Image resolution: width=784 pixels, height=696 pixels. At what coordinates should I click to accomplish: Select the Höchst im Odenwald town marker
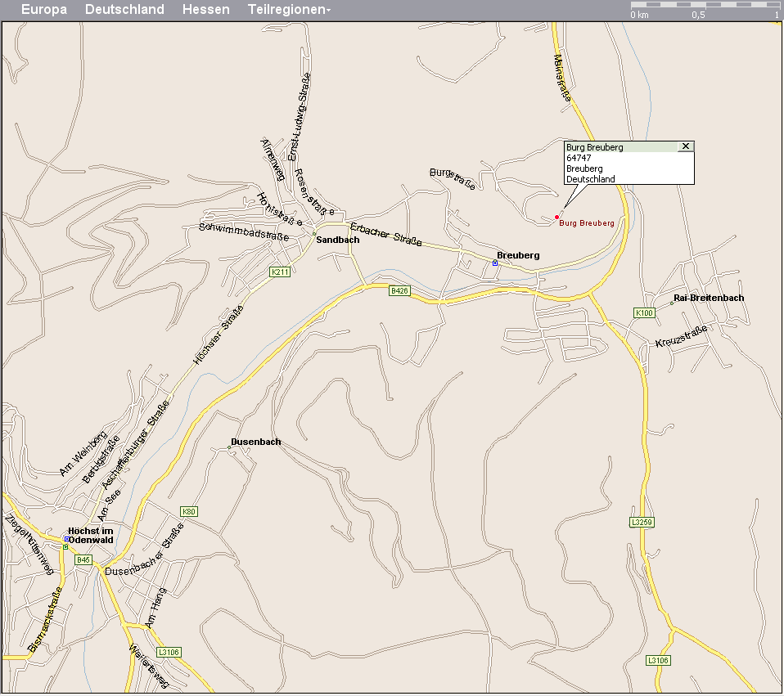66,538
